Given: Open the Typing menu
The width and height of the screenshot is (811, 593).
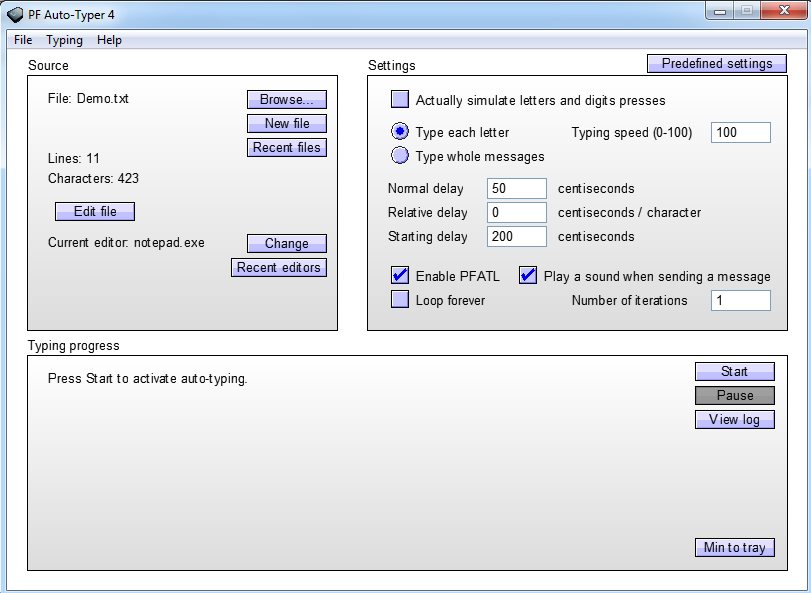Looking at the screenshot, I should click(x=64, y=40).
